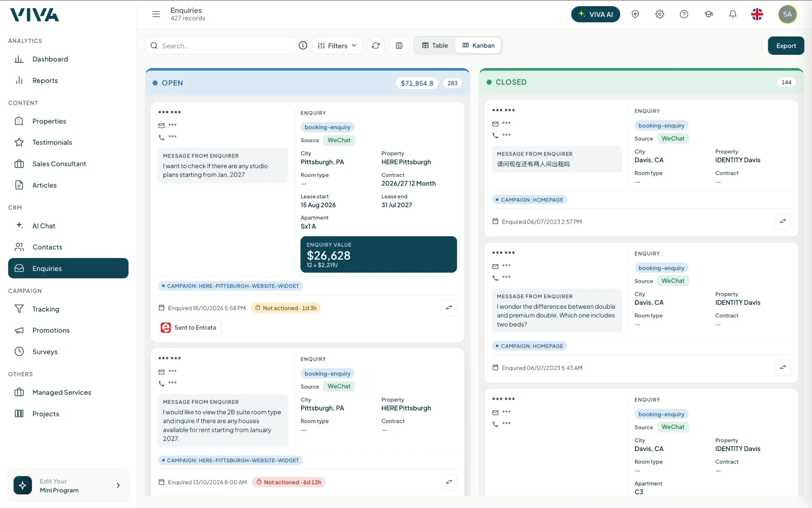
Task: Click swap icon on 13/10/2026 enquiry card
Action: pyautogui.click(x=449, y=482)
